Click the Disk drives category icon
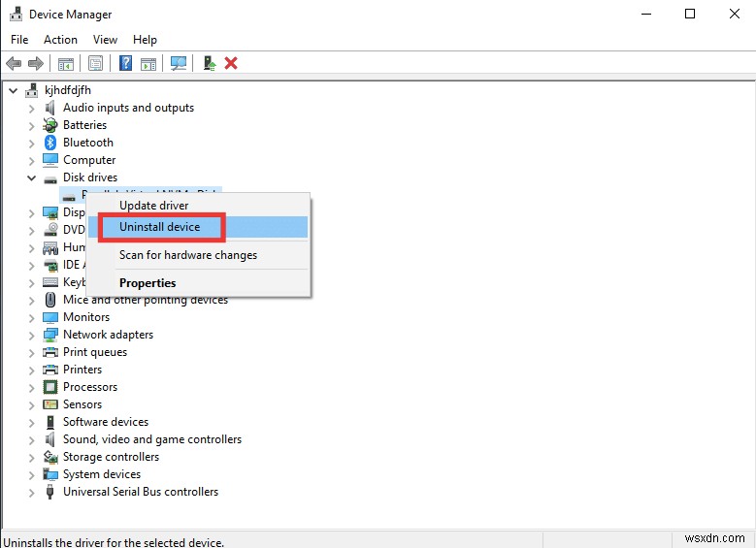 pyautogui.click(x=50, y=179)
